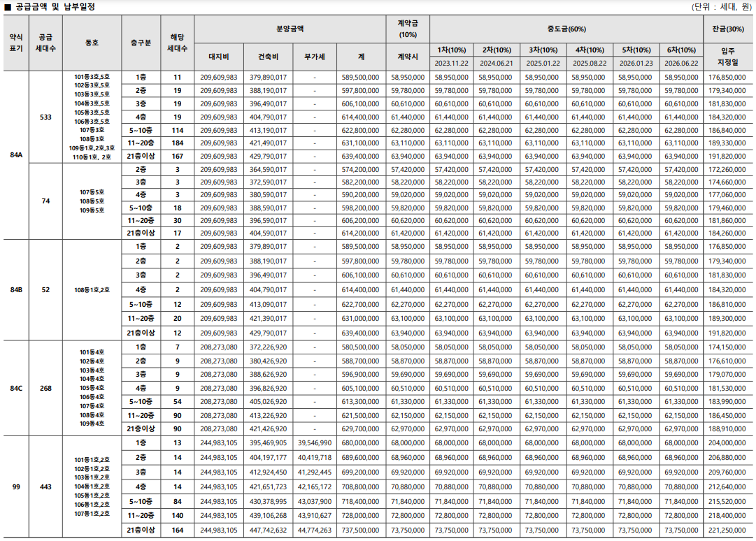Click household count 167
This screenshot has width=756, height=541.
tap(178, 157)
